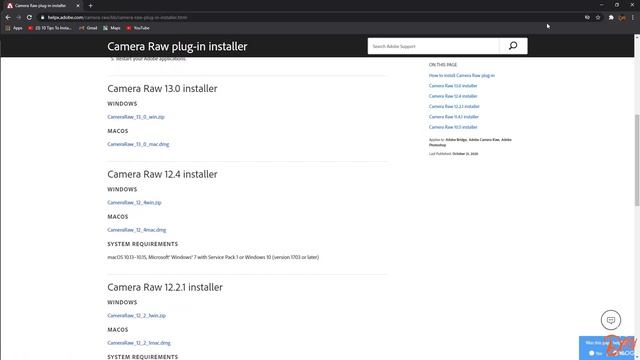
Task: Jump to Camera Raw 12.4 installer sidebar link
Action: coord(453,96)
